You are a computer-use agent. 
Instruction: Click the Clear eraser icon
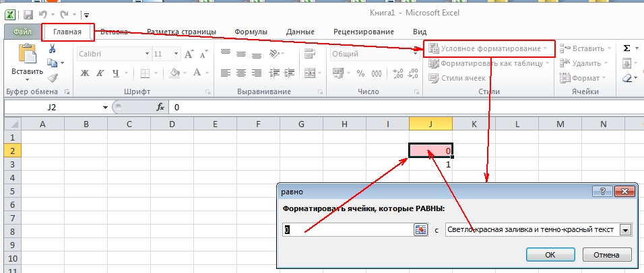(x=627, y=78)
